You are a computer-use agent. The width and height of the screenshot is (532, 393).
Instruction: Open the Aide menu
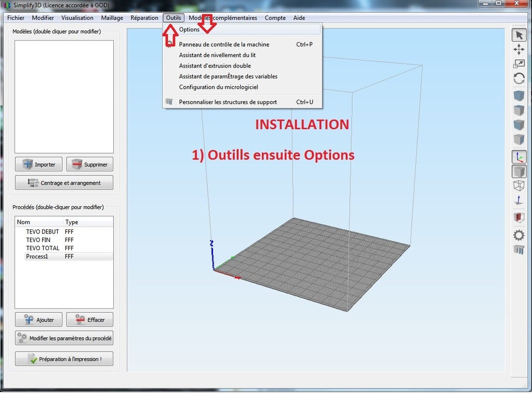[x=299, y=18]
